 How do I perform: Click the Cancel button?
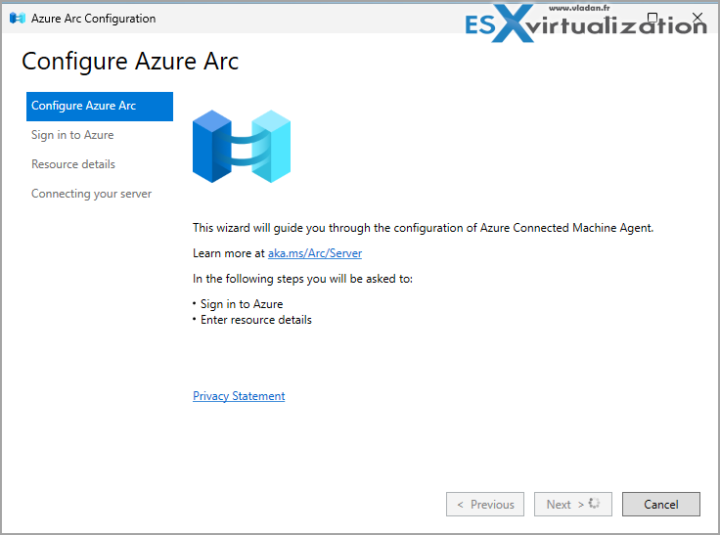coord(661,504)
